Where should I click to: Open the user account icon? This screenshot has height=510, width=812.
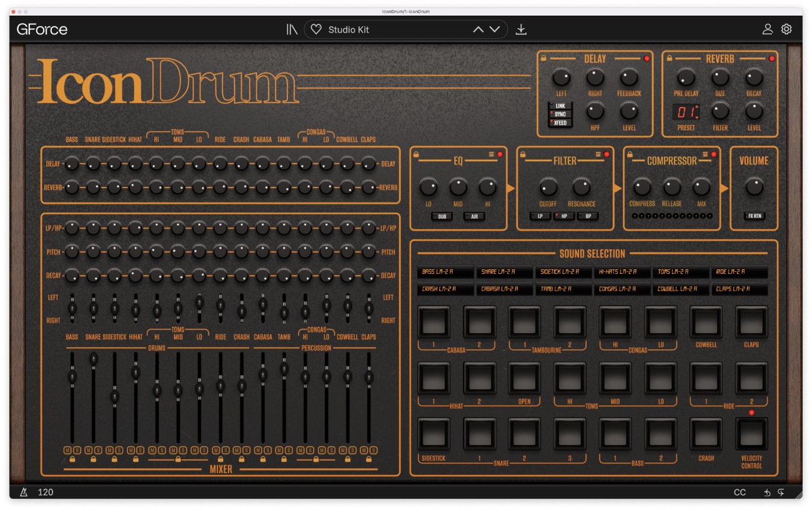pyautogui.click(x=768, y=29)
